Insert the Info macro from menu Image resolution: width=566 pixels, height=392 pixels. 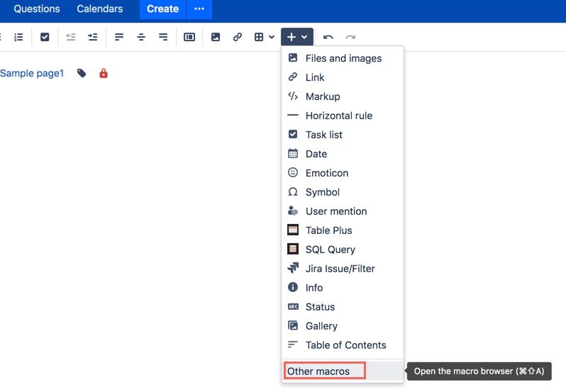coord(342,287)
